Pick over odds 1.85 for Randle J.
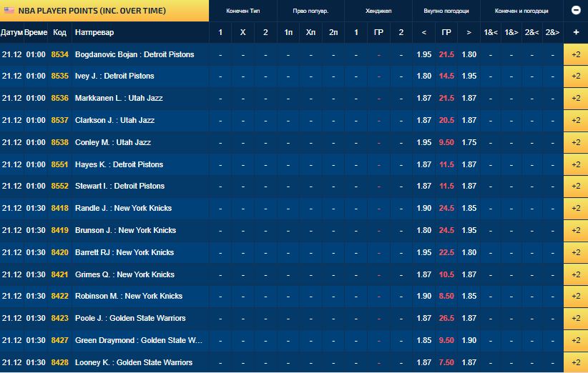Viewport: 588px width, 373px height. 469,208
